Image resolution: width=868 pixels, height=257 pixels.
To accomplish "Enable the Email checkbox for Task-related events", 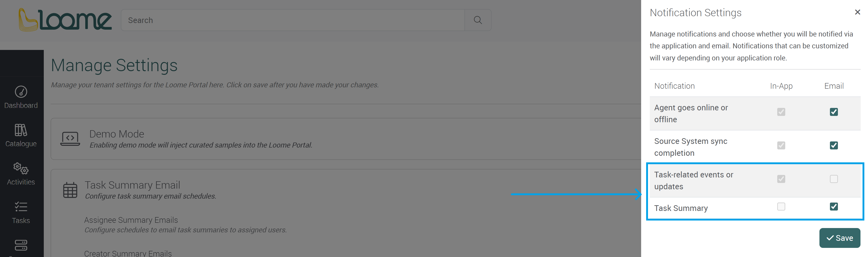I will (x=834, y=179).
